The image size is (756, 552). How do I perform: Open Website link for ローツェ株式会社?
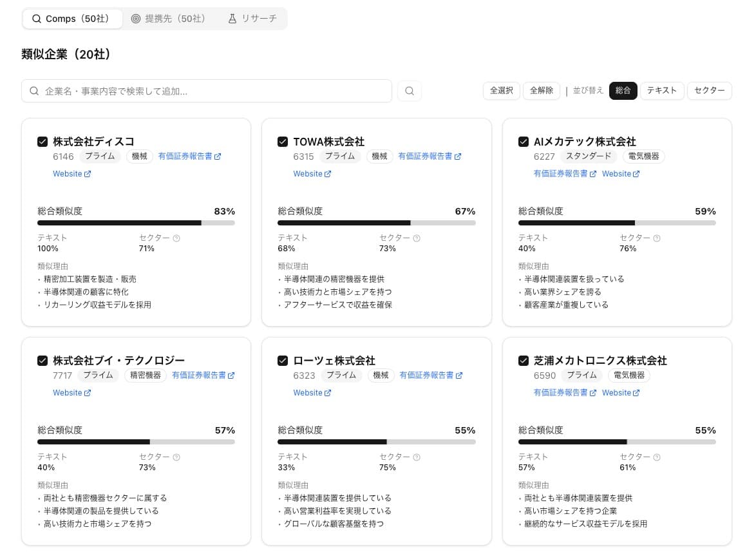[x=312, y=393]
